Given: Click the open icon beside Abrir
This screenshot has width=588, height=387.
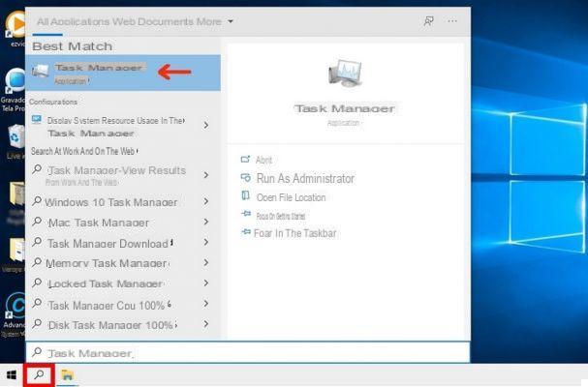Looking at the screenshot, I should 245,160.
